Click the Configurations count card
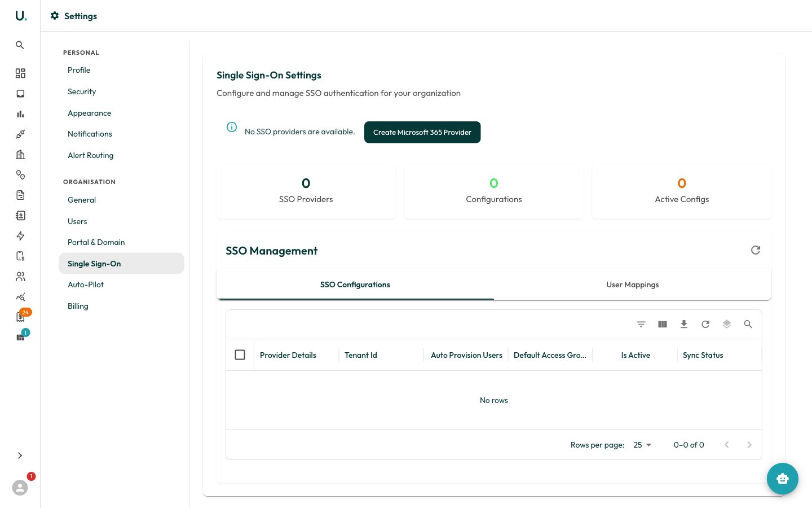Screen dimensions: 812x508 point(494,191)
